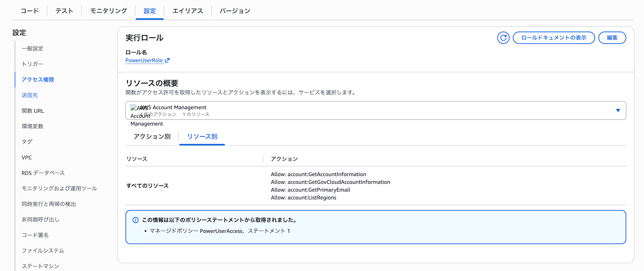
Task: Click the broken AWS Account Management service icon
Action: (x=133, y=107)
